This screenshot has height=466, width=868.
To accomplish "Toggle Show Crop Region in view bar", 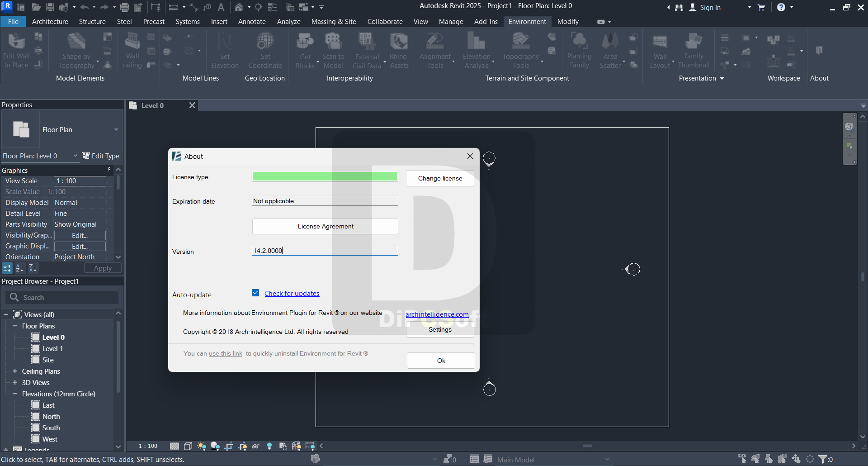I will [x=242, y=446].
